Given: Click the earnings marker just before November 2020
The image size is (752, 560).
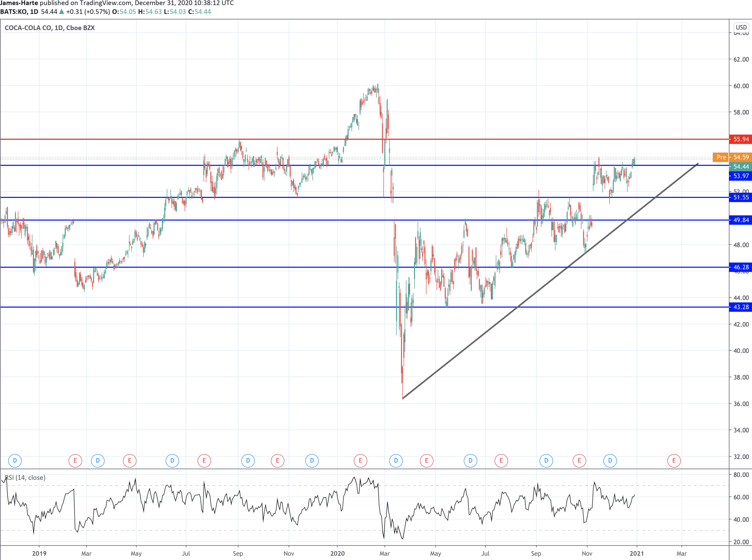Looking at the screenshot, I should coord(579,461).
